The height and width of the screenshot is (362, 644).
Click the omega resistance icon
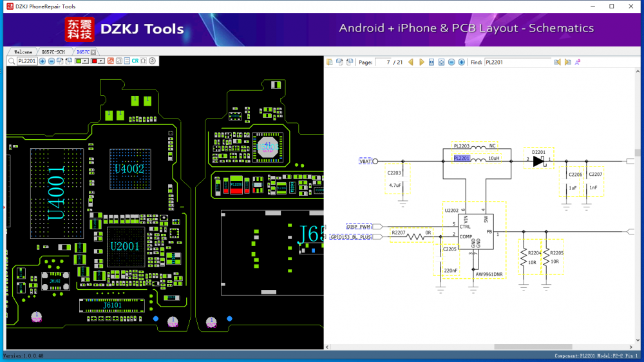pos(143,61)
